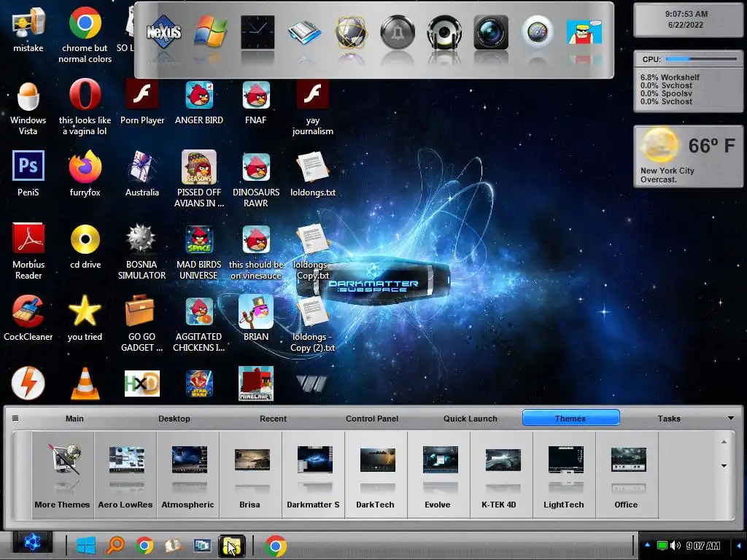Click the date and time widget
The image size is (747, 560).
coord(687,20)
